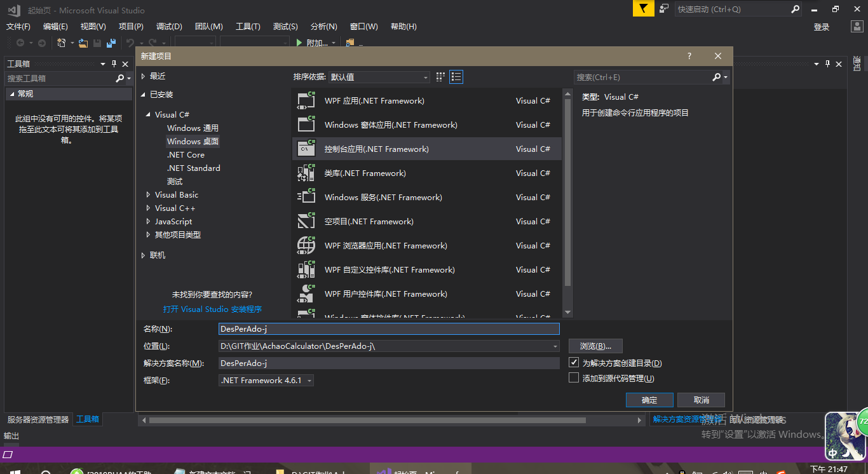Select WPF 浏览器应用(.NET Framework) template

[x=426, y=245]
